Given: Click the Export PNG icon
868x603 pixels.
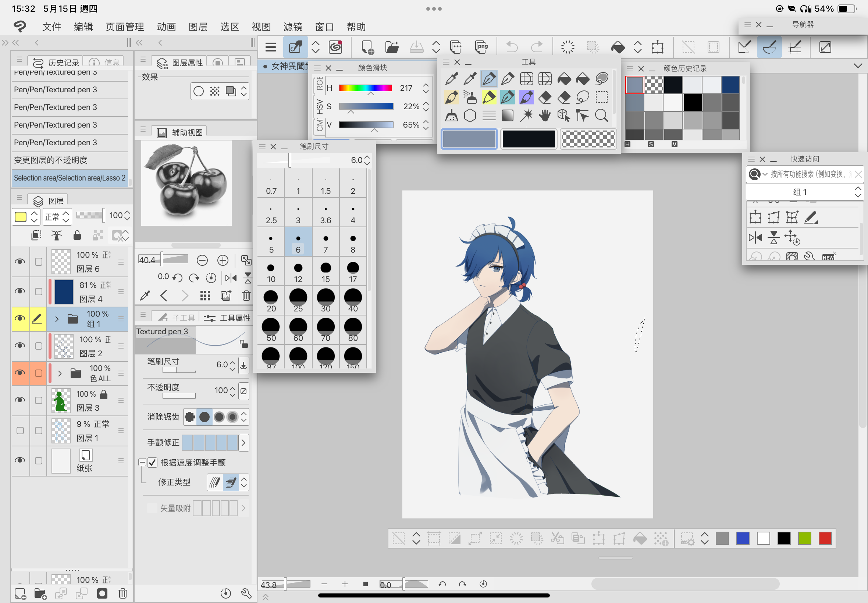Looking at the screenshot, I should coord(481,47).
